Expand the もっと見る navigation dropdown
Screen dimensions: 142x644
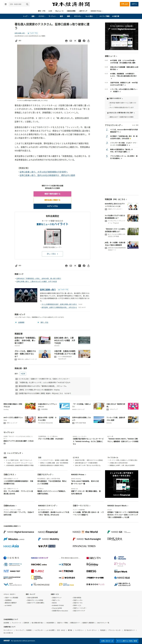[90, 16]
